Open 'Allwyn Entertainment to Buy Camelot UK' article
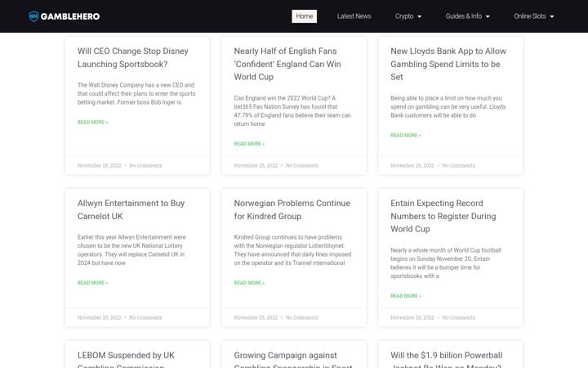 click(x=131, y=209)
